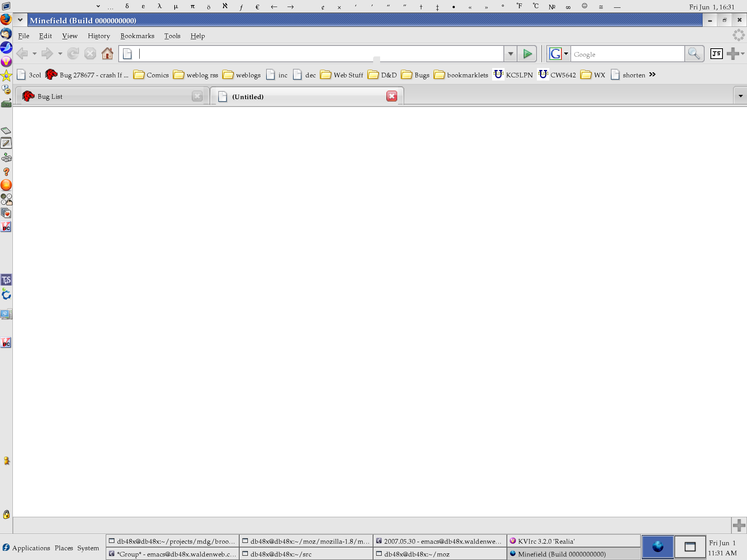Click the Forward navigation arrow
This screenshot has height=560, width=747.
tap(47, 54)
